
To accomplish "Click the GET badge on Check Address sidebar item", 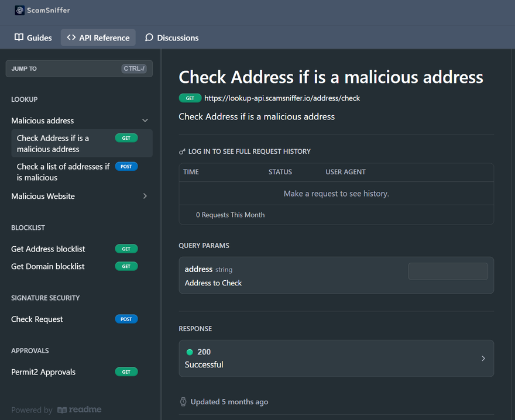I will [x=126, y=138].
